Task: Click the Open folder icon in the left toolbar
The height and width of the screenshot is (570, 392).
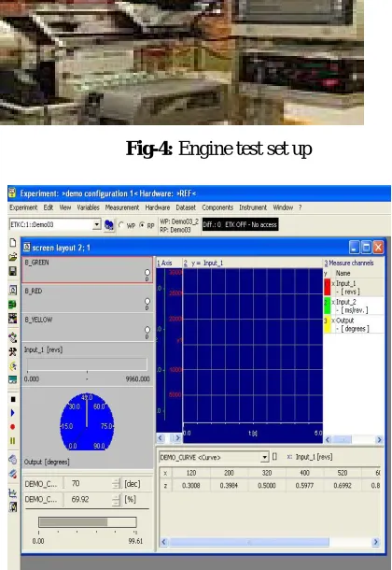Action: tap(13, 257)
